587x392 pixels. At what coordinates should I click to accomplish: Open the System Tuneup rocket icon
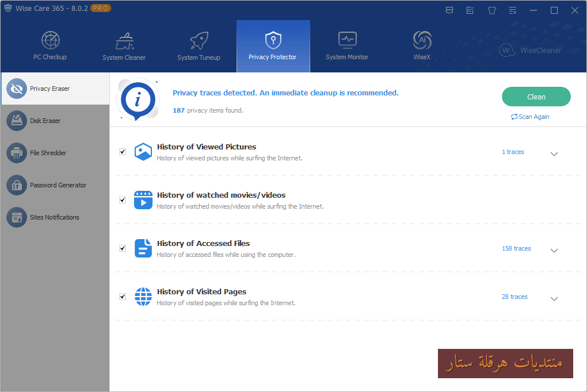coord(199,40)
